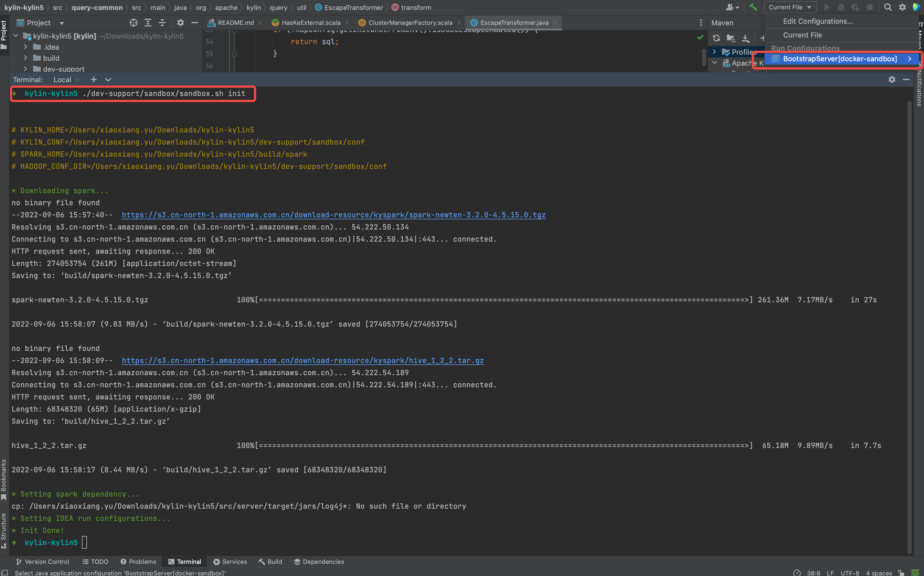Open terminal settings gear icon

pyautogui.click(x=892, y=80)
